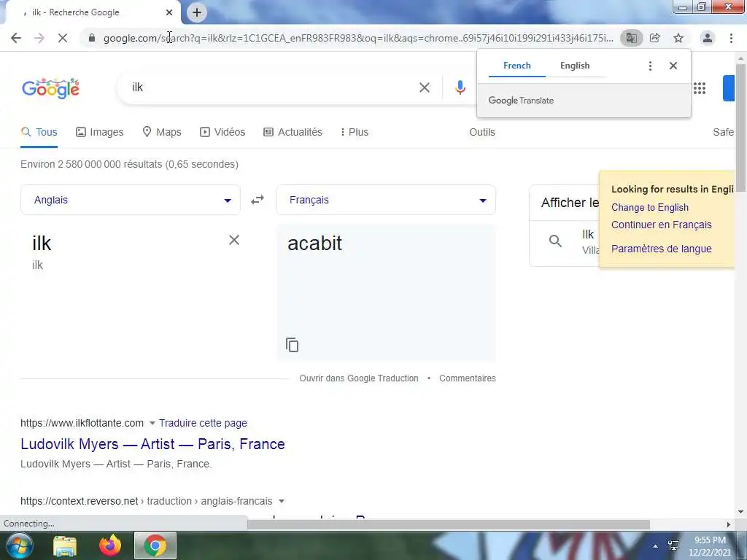Click the https://www.ilkflottante.com URL text
The width and height of the screenshot is (747, 560).
pyautogui.click(x=82, y=423)
